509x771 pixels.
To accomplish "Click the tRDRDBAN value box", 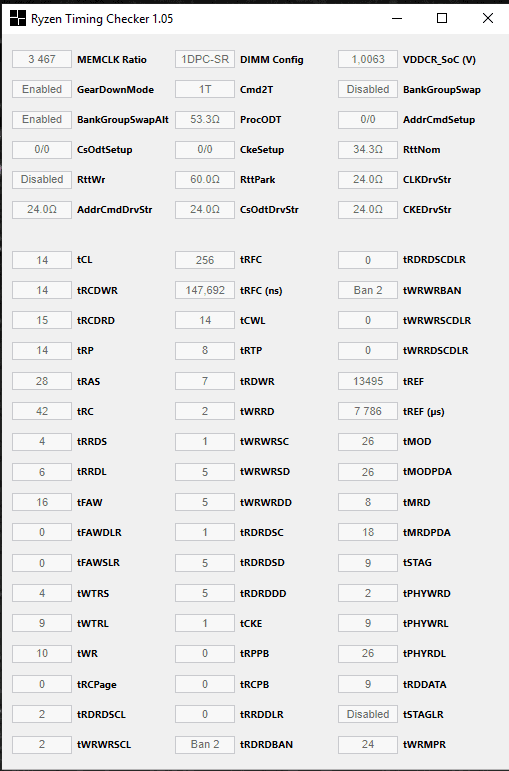I will click(205, 745).
